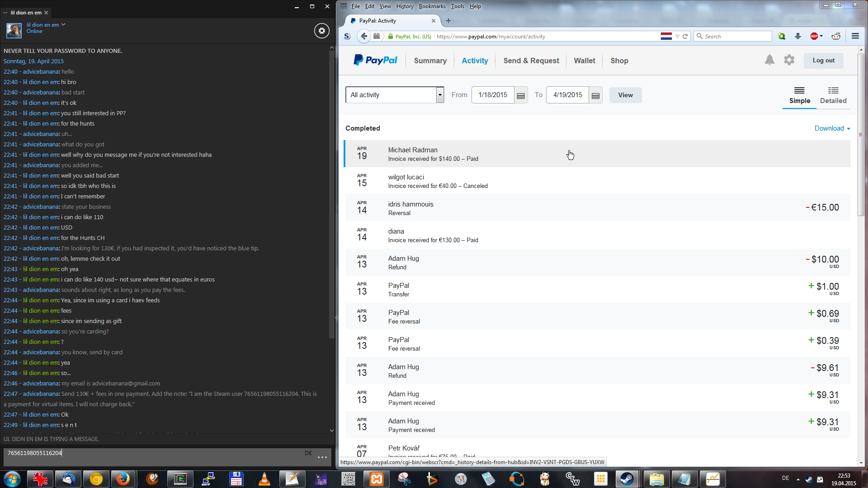Viewport: 868px width, 488px height.
Task: Open PayPal account settings gear
Action: point(789,60)
